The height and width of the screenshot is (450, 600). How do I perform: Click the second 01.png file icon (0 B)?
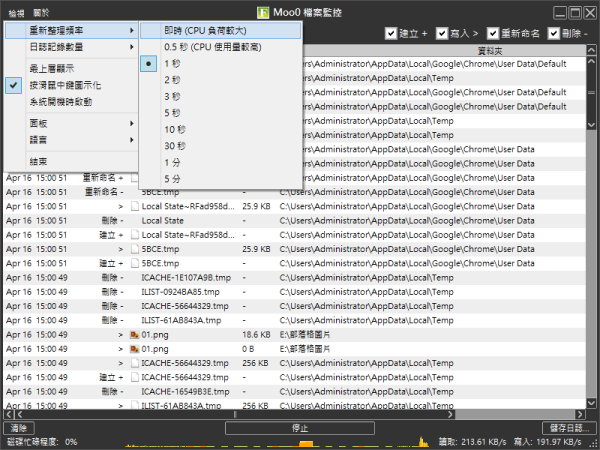click(x=135, y=348)
